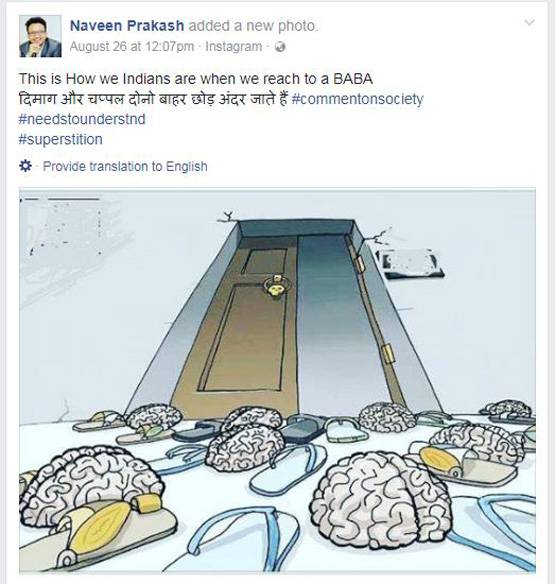555x584 pixels.
Task: Click the translation settings gear icon
Action: pos(25,166)
